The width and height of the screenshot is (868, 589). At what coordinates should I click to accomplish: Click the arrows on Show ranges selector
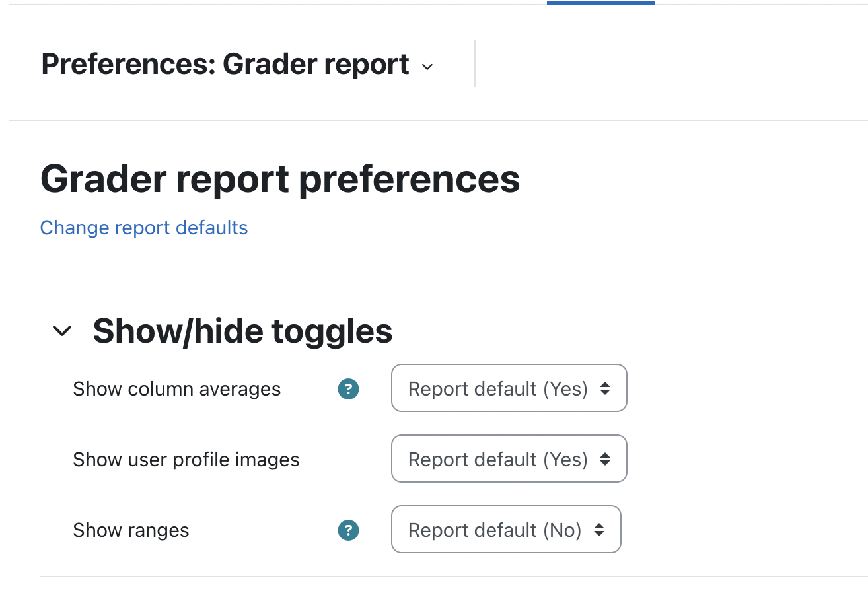[x=599, y=530]
